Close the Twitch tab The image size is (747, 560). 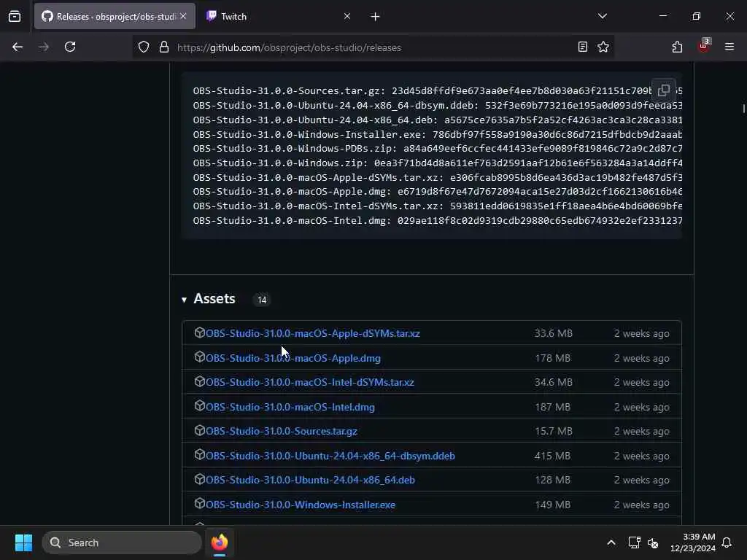347,16
